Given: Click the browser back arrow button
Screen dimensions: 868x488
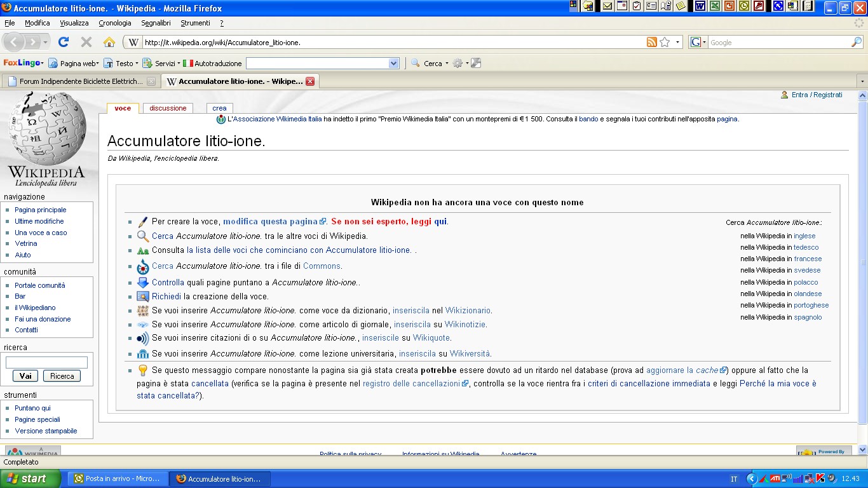Looking at the screenshot, I should pyautogui.click(x=14, y=42).
